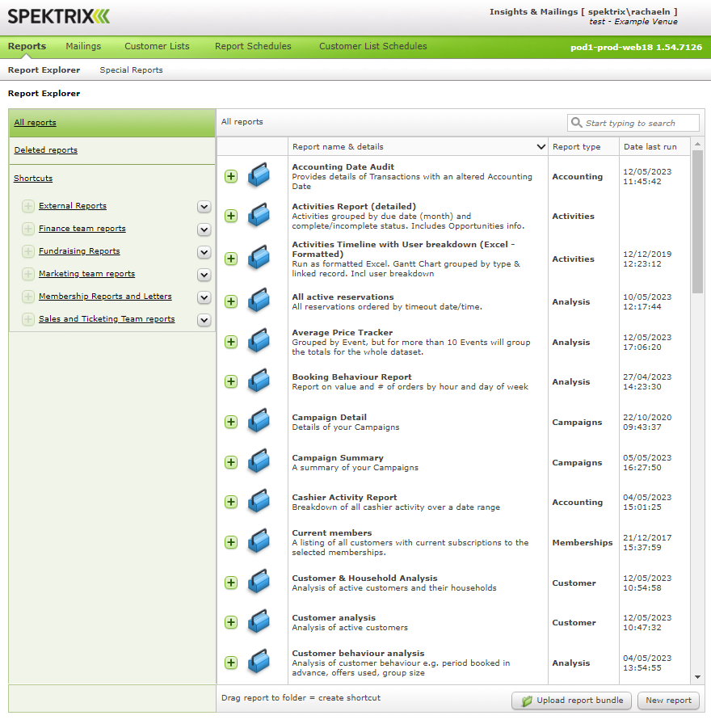Open the Sales and Ticketing Team reports dropdown
711x728 pixels.
[x=204, y=320]
